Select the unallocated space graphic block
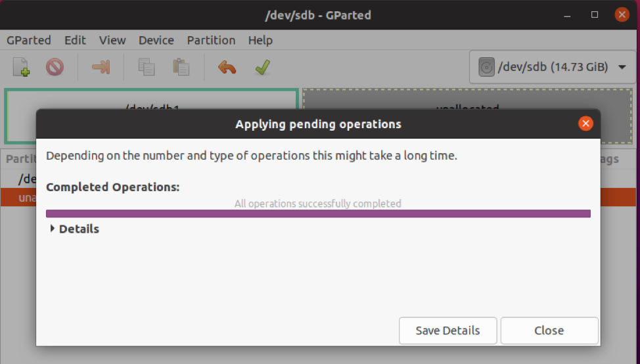The width and height of the screenshot is (640, 364). [x=467, y=99]
